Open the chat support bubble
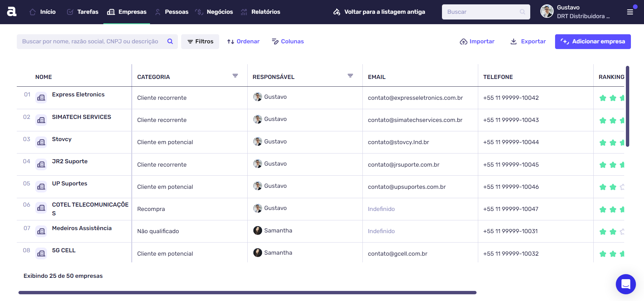644x301 pixels. [626, 284]
